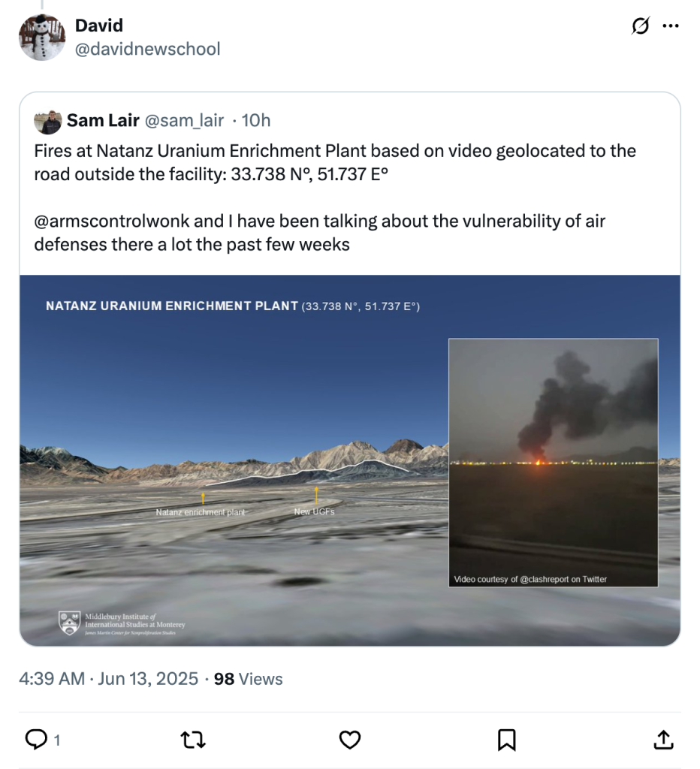Click the 4:39 AM Jun 13 timestamp
700x769 pixels.
tap(108, 679)
